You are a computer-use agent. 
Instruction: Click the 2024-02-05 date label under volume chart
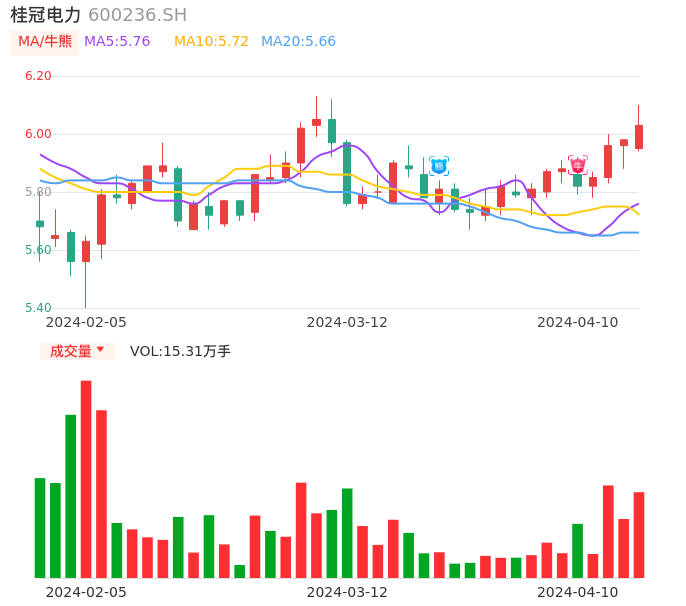86,592
